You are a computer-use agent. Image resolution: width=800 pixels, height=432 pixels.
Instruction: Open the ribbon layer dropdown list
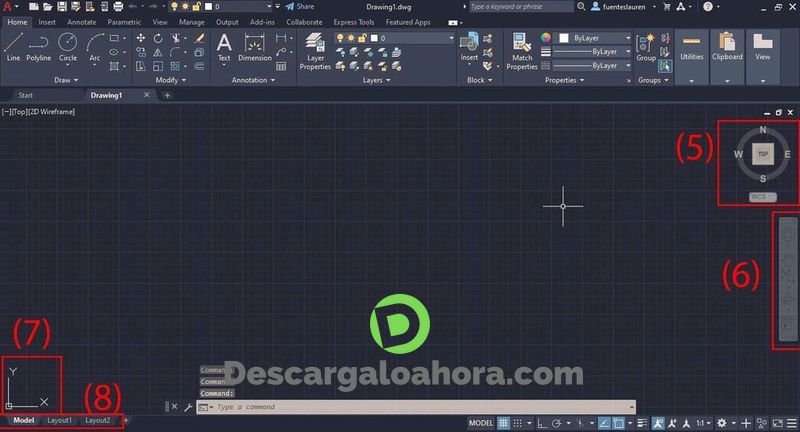(394, 38)
